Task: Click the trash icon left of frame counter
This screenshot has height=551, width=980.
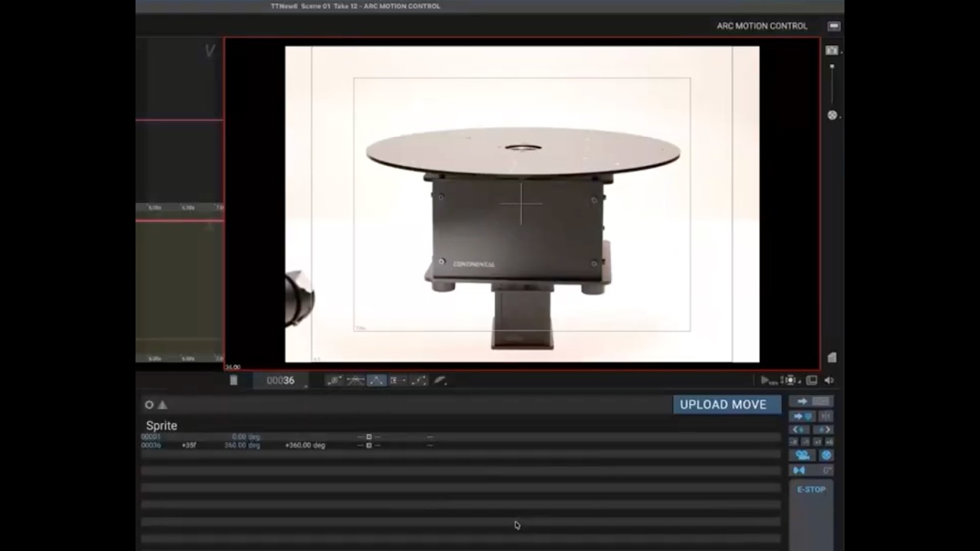Action: 234,380
